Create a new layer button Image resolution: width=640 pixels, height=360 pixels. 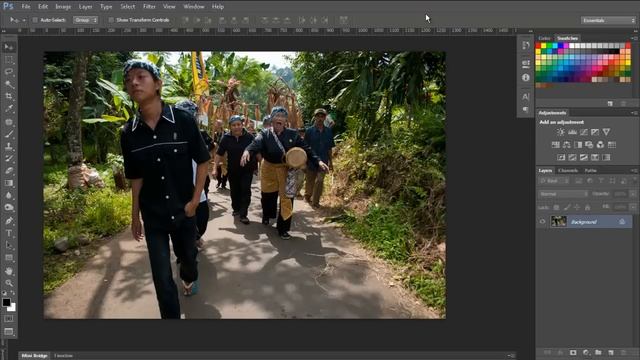point(611,352)
